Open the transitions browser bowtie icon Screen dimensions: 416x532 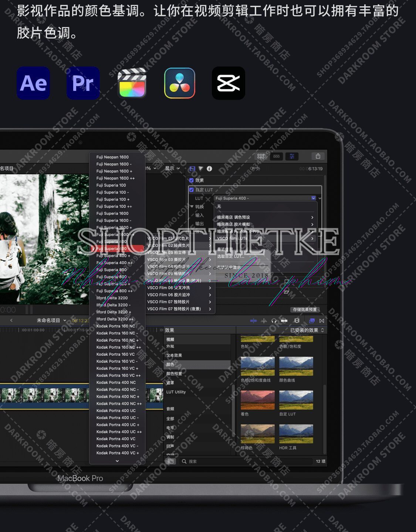tap(322, 321)
